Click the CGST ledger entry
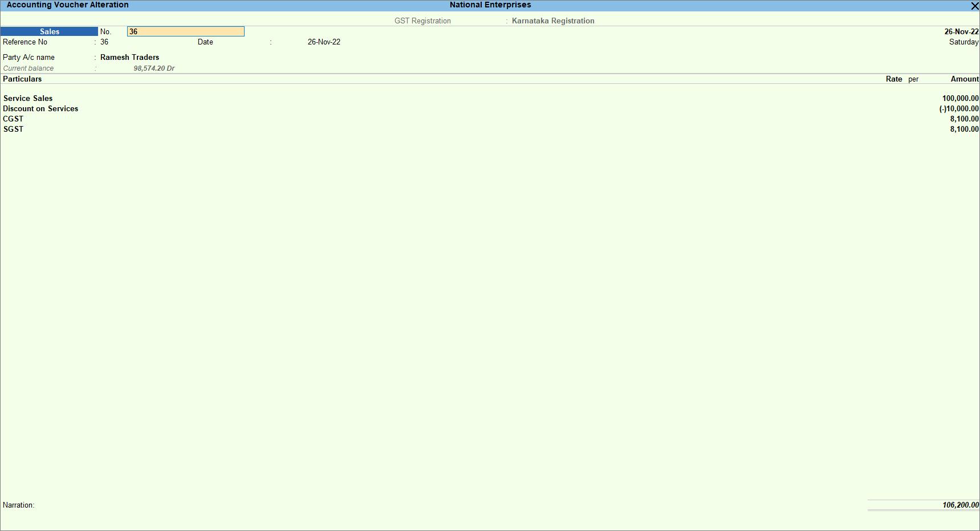 pyautogui.click(x=13, y=119)
